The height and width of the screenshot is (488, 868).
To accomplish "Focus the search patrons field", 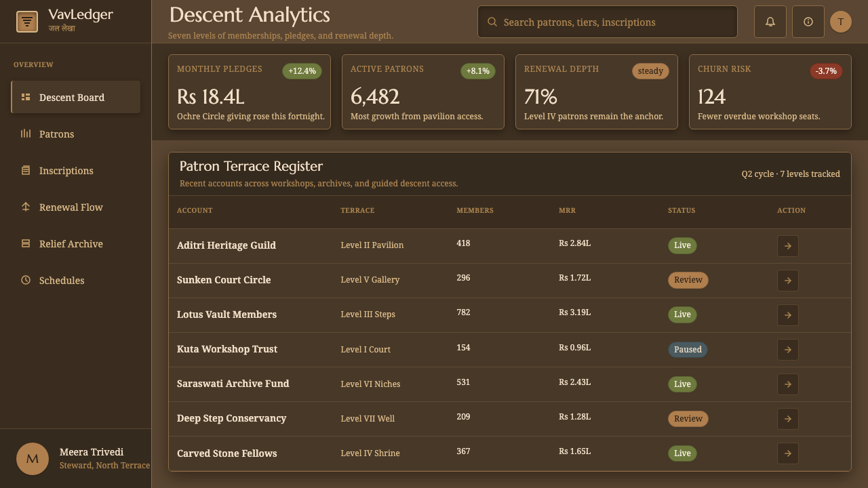I will (x=608, y=22).
